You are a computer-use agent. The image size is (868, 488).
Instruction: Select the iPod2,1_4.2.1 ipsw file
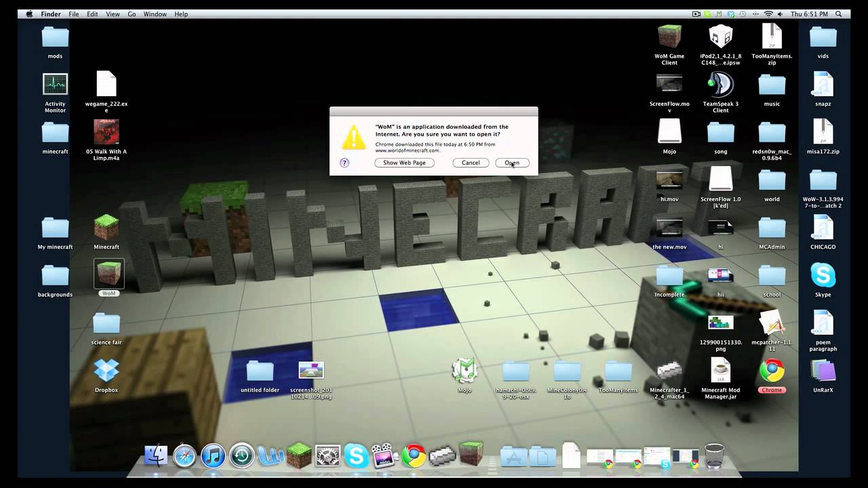click(720, 37)
